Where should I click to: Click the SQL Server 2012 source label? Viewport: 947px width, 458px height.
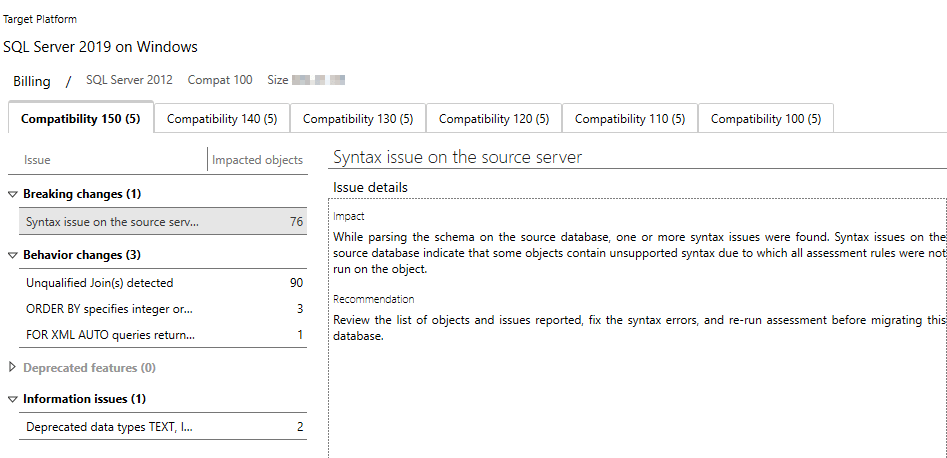pyautogui.click(x=129, y=80)
